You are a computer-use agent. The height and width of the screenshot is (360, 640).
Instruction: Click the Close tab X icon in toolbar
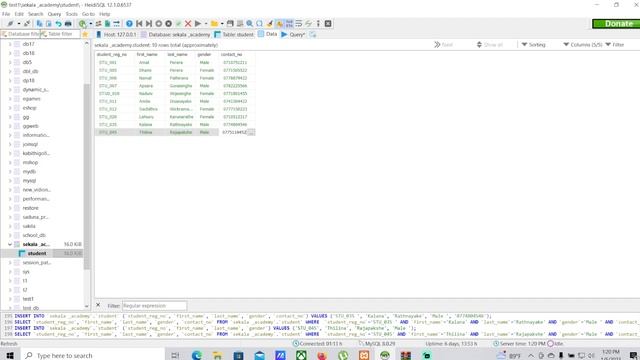point(328,24)
